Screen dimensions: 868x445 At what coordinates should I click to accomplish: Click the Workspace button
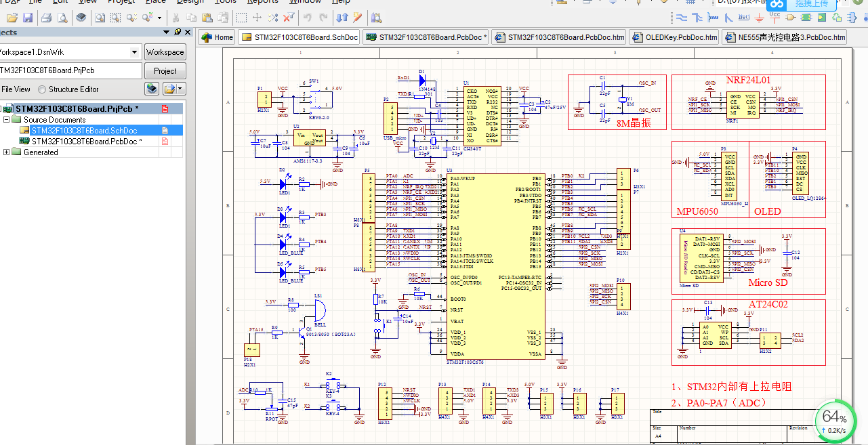(165, 52)
